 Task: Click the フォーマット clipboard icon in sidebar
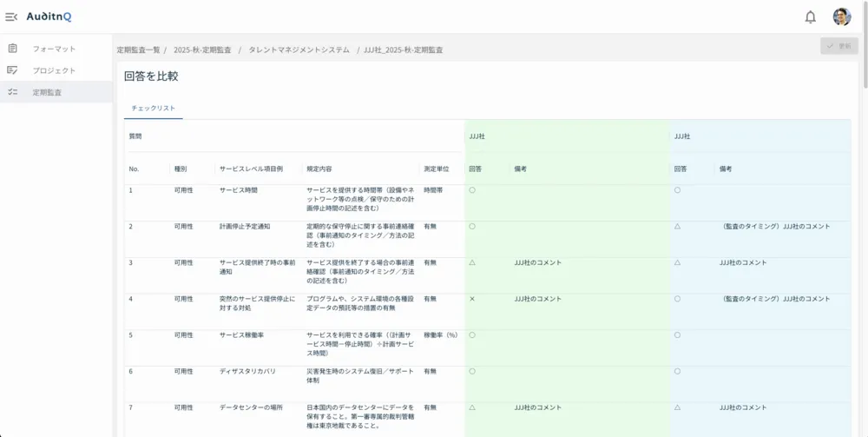[x=12, y=48]
